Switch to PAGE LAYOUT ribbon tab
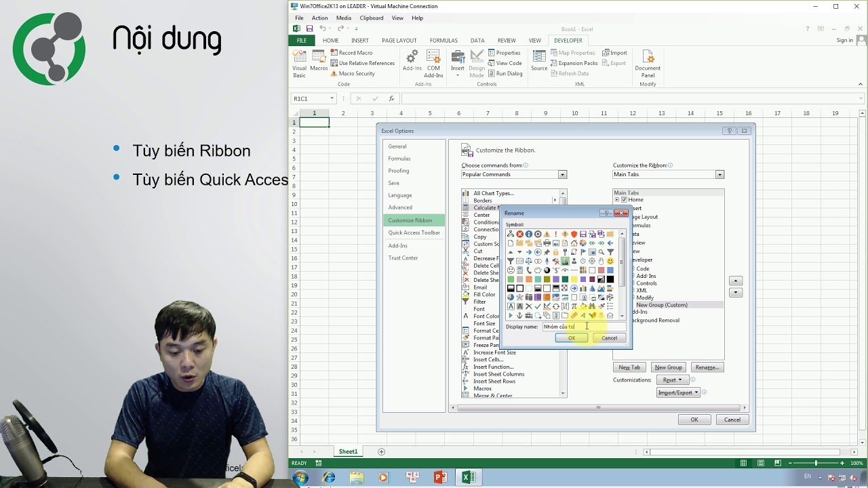The width and height of the screenshot is (868, 488). [399, 40]
